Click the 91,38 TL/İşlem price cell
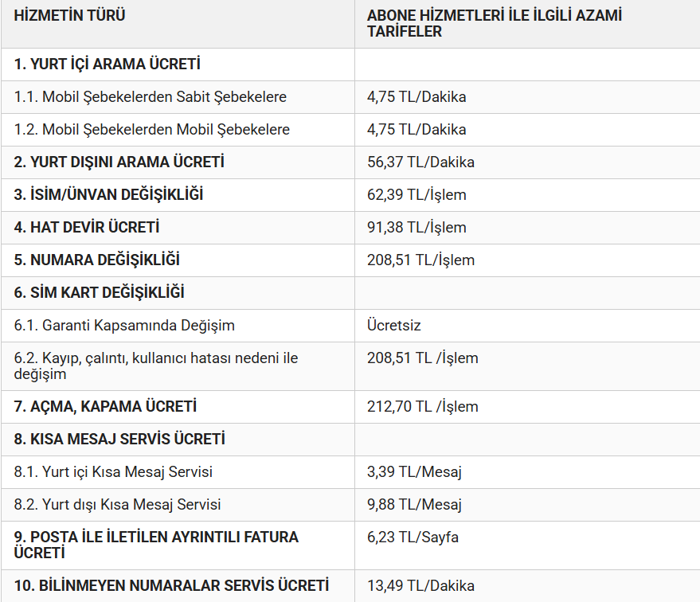The width and height of the screenshot is (700, 602). pos(416,228)
